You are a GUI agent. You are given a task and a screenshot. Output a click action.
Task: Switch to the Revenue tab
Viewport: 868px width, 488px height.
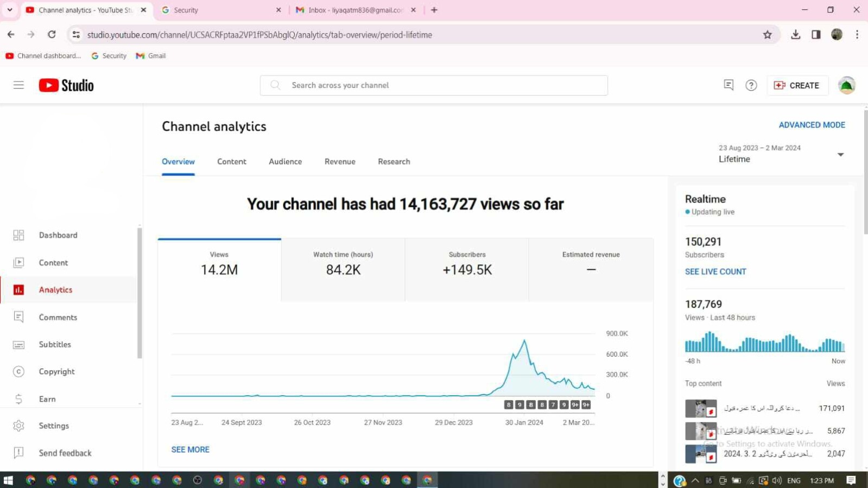pos(340,162)
